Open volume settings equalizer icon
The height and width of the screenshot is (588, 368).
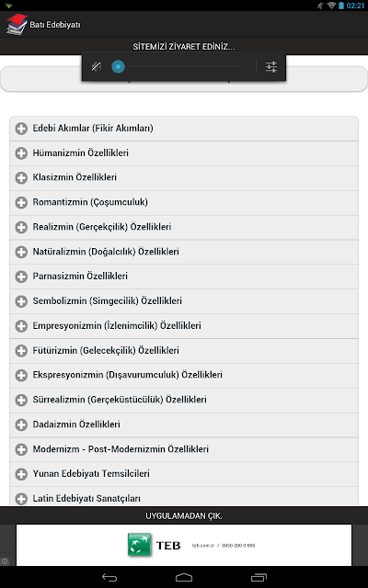(x=271, y=67)
